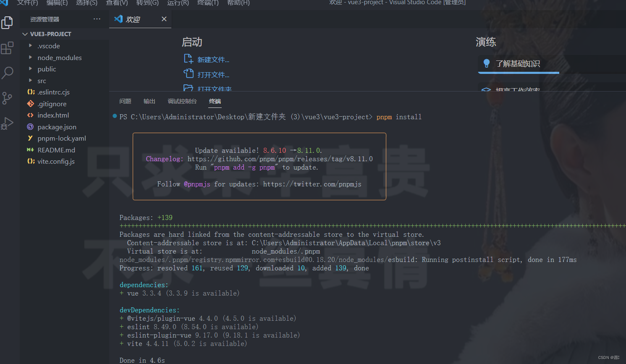Click the 打开文件 open file icon
The height and width of the screenshot is (364, 626).
pyautogui.click(x=189, y=74)
